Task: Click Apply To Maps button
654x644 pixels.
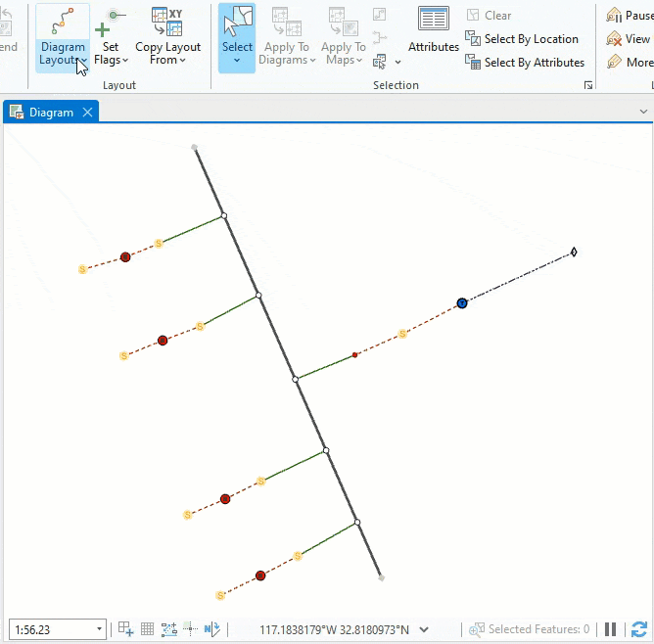Action: tap(344, 38)
